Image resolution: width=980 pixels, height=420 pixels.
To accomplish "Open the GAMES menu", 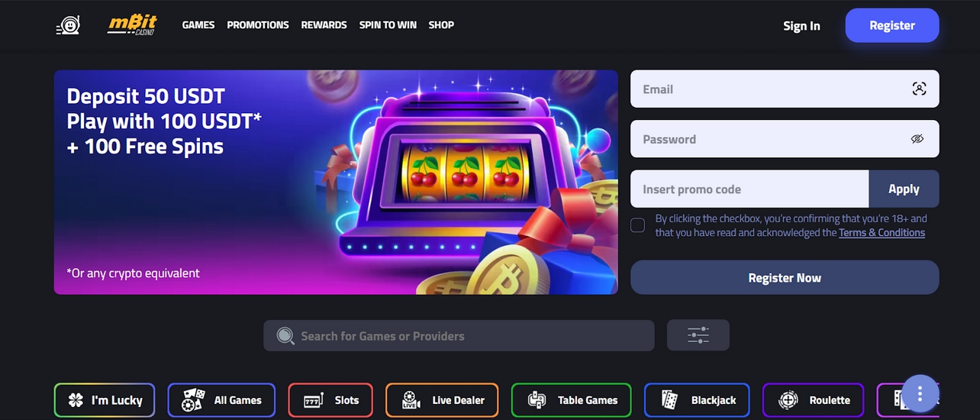I will pyautogui.click(x=198, y=25).
